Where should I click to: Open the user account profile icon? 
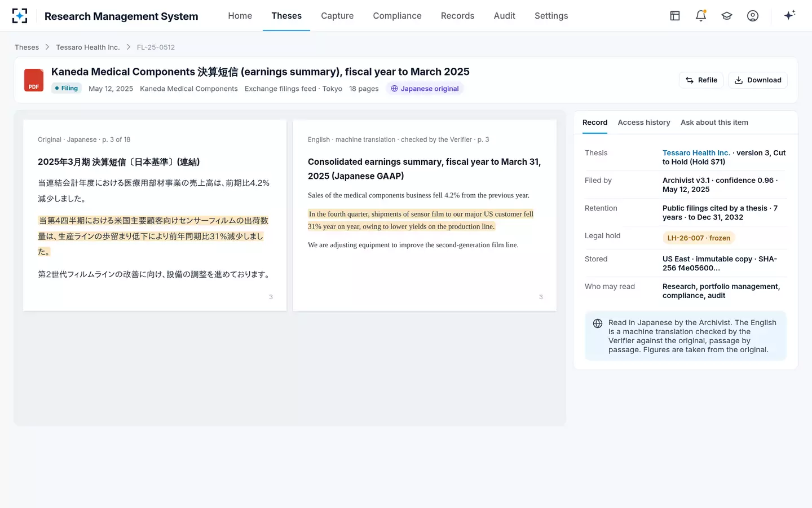[x=753, y=16]
